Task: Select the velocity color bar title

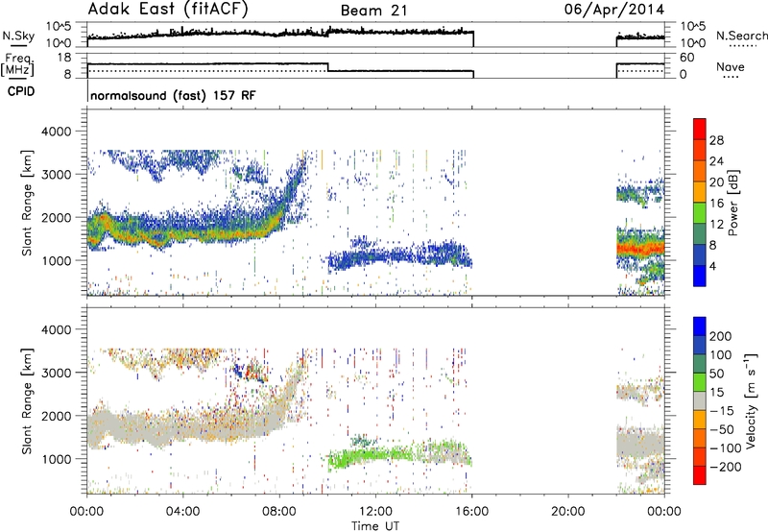Action: tap(750, 400)
